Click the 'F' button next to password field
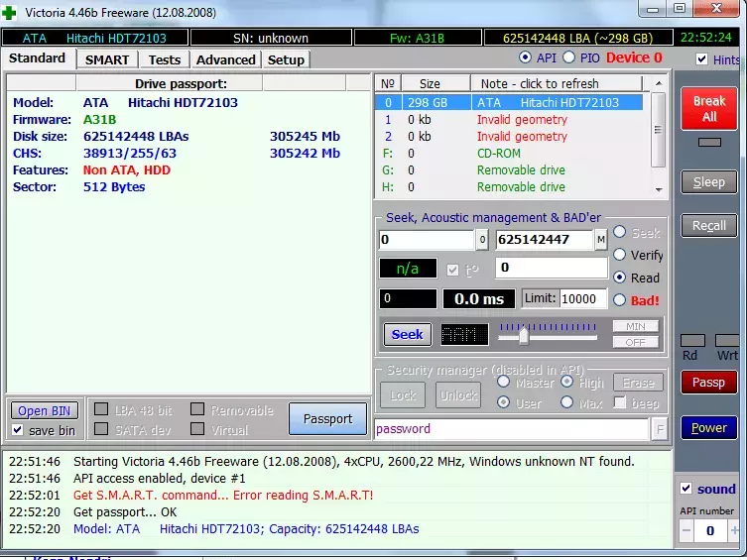 [660, 429]
